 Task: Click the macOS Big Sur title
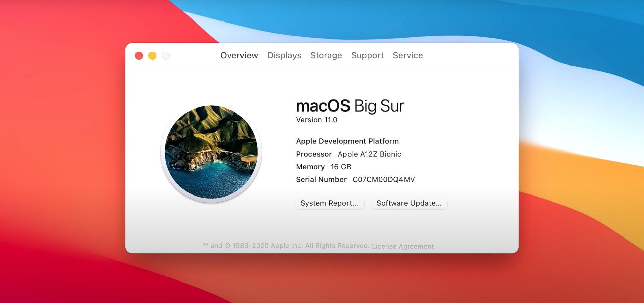350,106
